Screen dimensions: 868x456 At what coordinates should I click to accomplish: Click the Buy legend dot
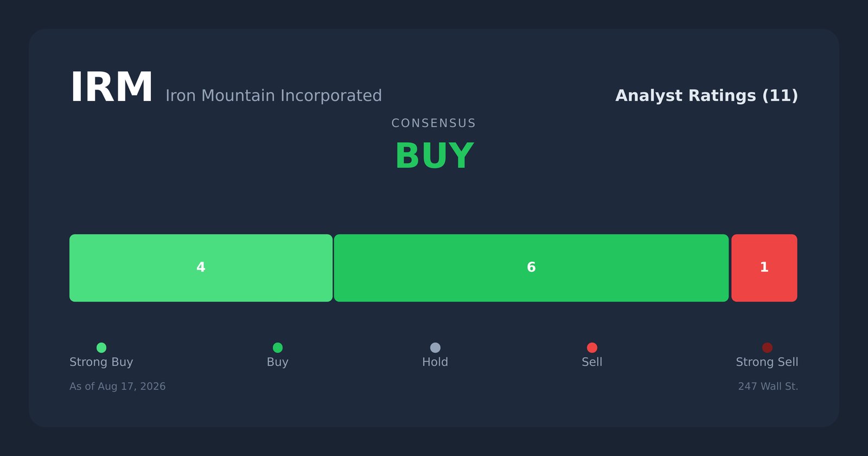278,347
